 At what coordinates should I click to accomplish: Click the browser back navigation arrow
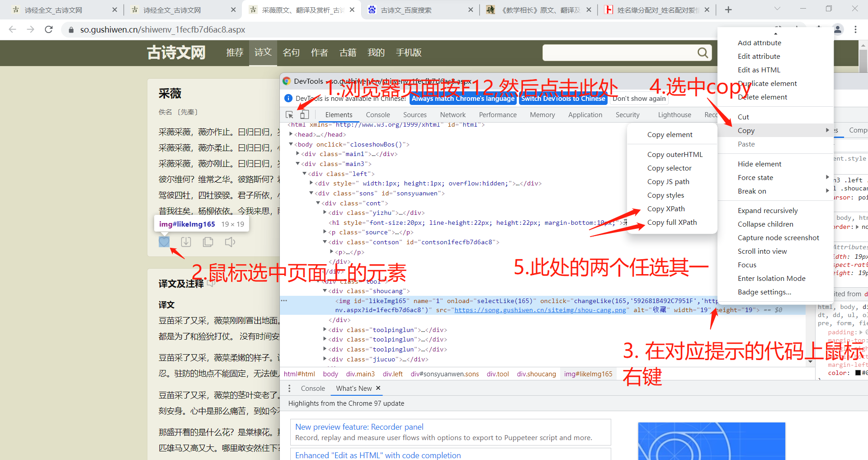pos(12,29)
